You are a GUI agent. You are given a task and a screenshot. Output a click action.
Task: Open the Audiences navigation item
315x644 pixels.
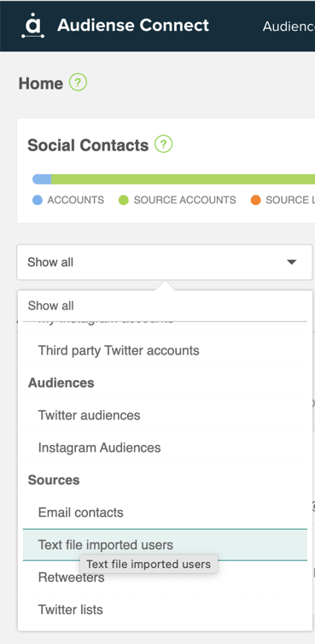(289, 26)
